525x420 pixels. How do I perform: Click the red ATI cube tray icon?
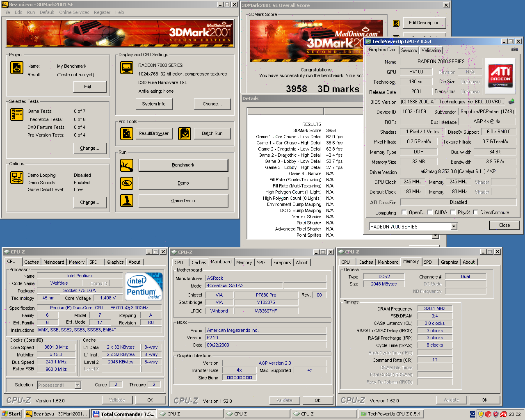(488, 414)
